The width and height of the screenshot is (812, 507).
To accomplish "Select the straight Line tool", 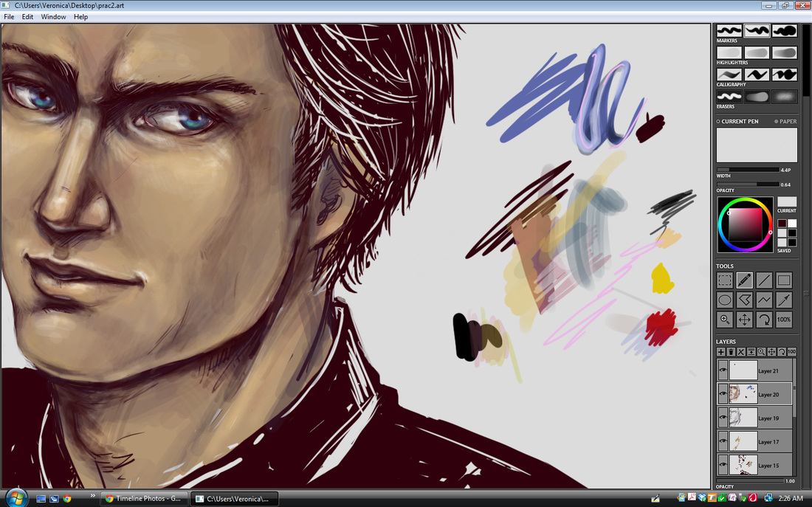I will (765, 280).
